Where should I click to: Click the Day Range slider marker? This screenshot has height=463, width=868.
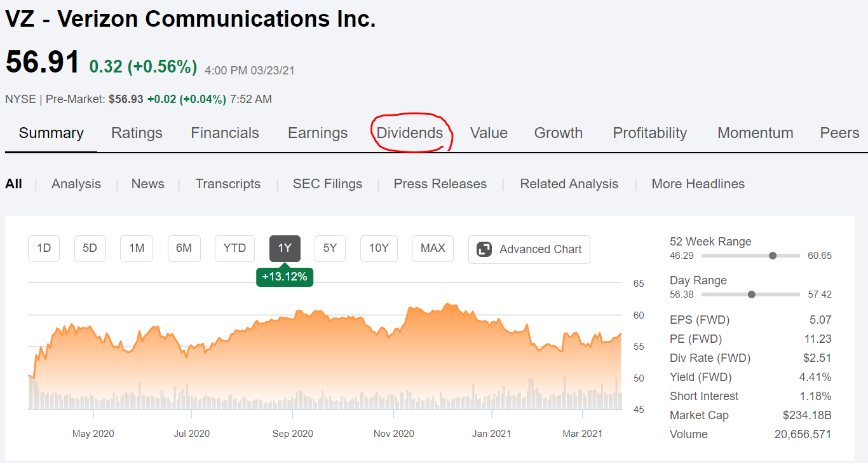click(752, 294)
